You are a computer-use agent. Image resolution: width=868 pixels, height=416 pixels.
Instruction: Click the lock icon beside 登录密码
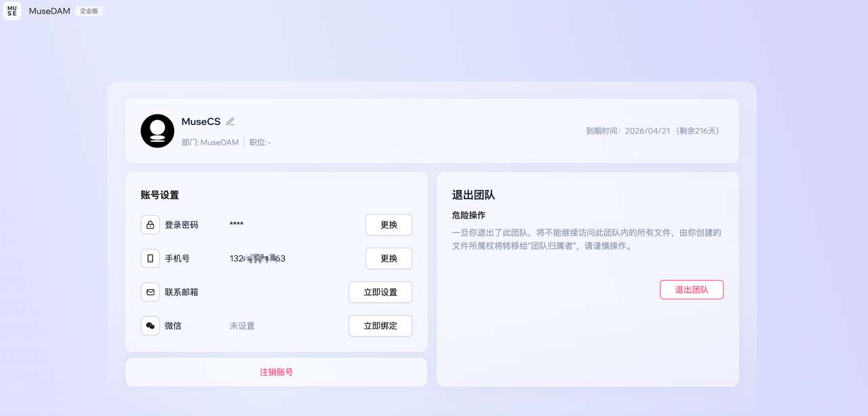point(150,224)
